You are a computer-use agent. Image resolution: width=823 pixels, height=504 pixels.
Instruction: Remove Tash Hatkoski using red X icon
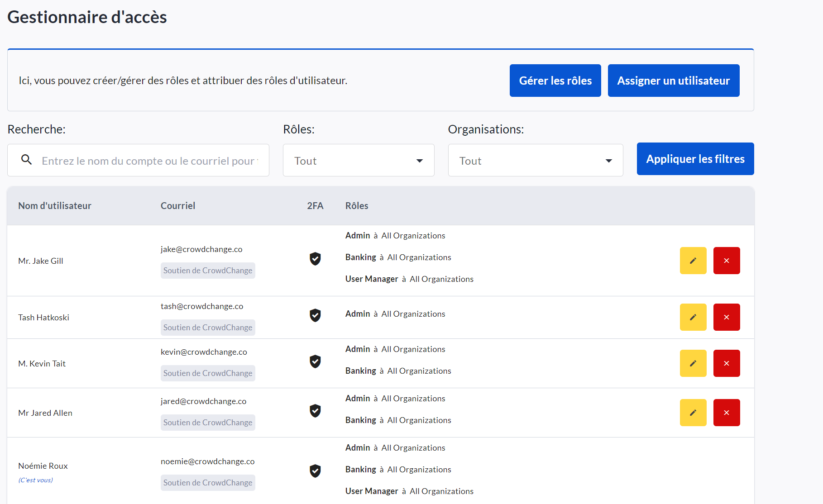click(x=726, y=317)
